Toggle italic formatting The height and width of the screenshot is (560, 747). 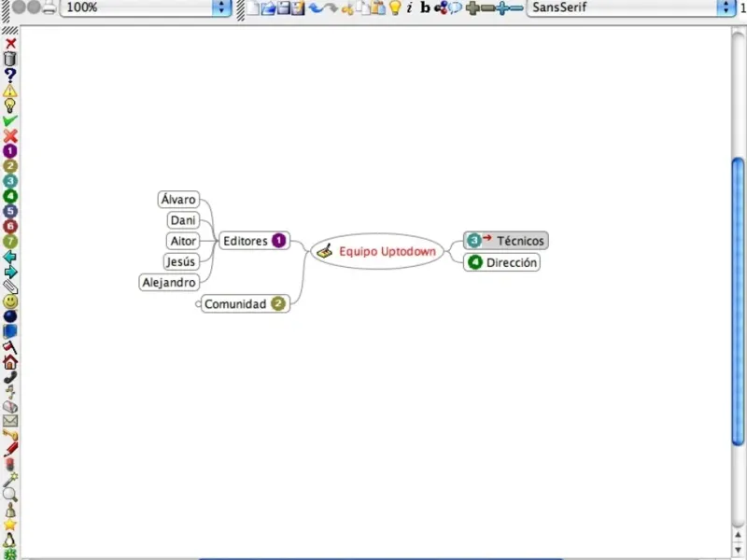(409, 7)
